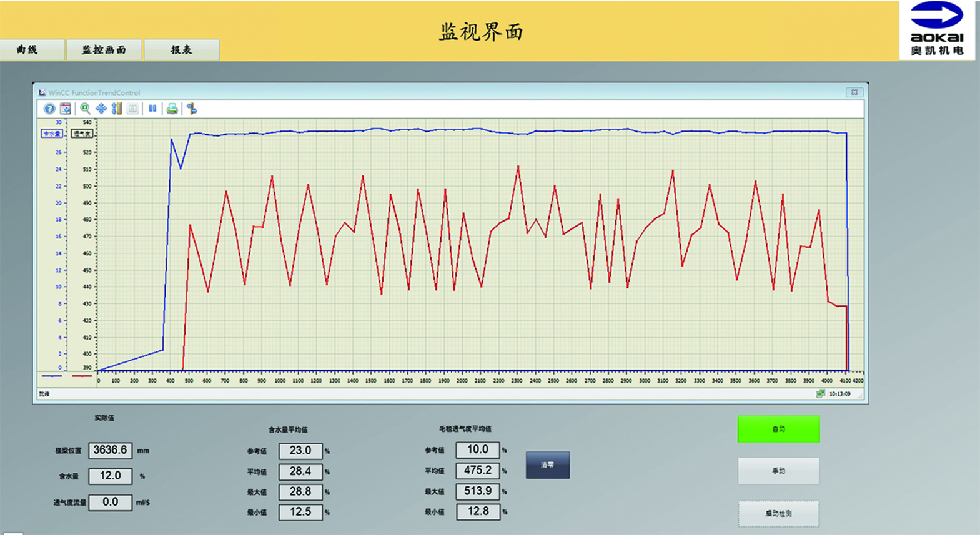980x535 pixels.
Task: Click the 毛毯透气度平均值 section heading
Action: 465,429
